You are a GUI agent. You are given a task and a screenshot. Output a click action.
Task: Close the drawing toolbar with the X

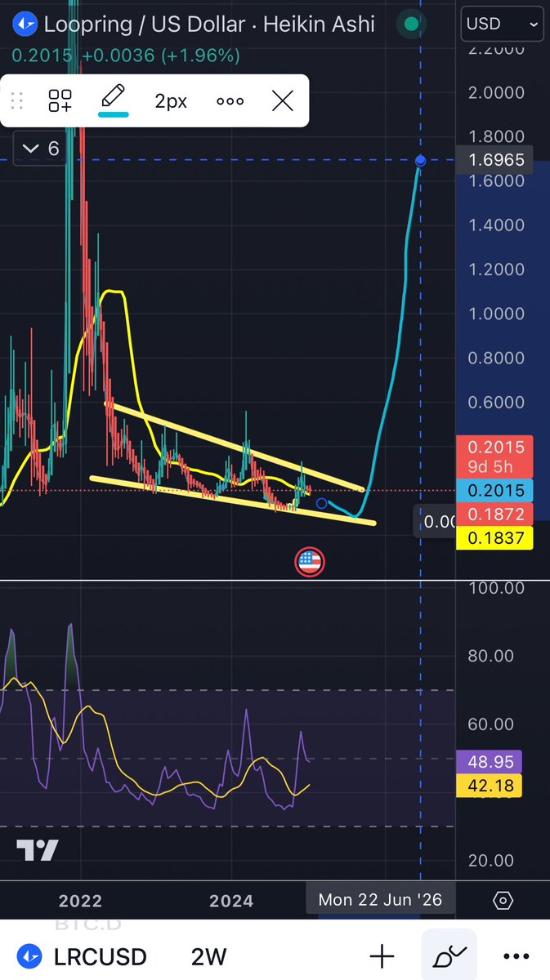[282, 101]
